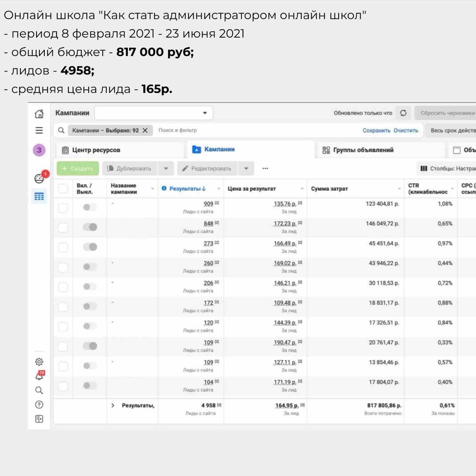Open the settings gear in the sidebar
This screenshot has width=476, height=476.
(x=39, y=362)
